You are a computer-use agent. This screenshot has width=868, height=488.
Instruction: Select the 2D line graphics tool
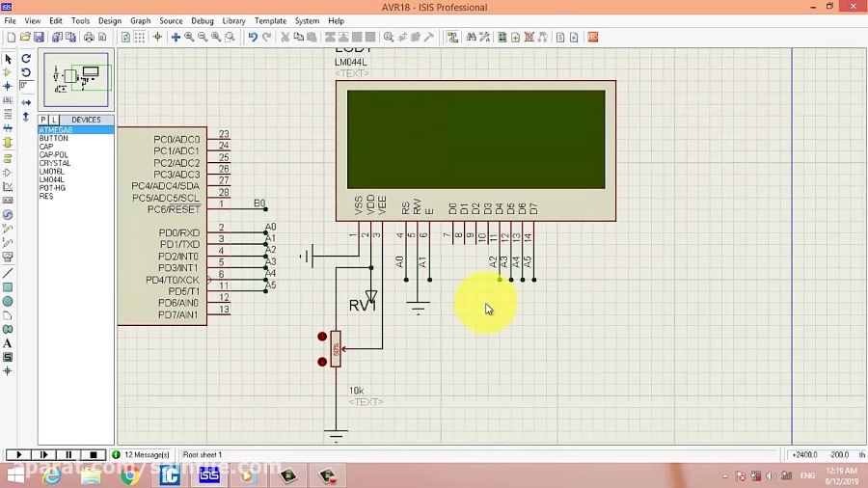point(8,273)
